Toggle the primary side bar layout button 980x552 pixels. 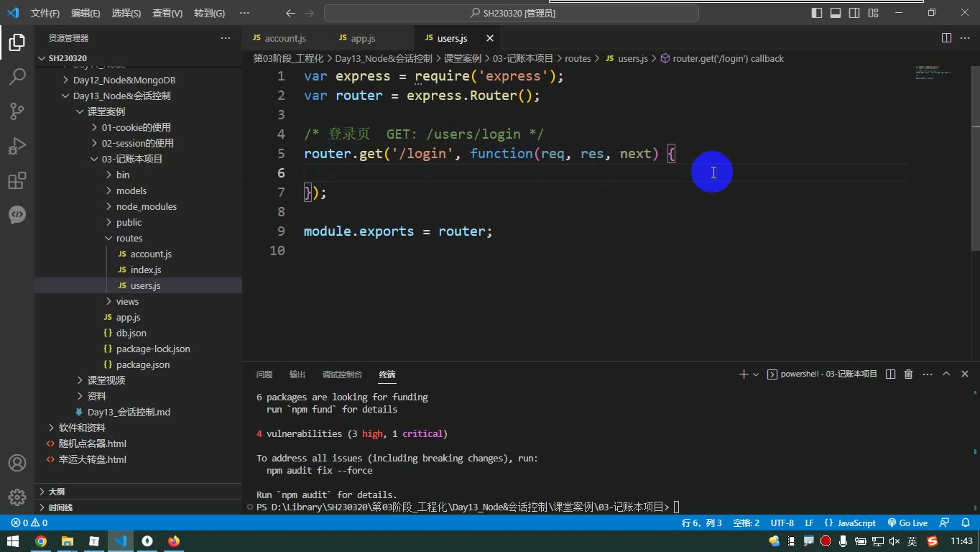817,13
